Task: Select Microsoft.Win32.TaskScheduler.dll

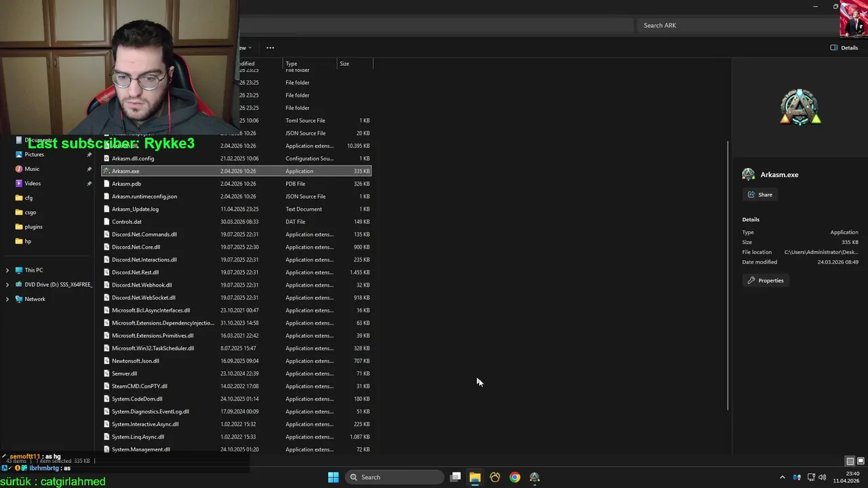Action: [x=153, y=348]
